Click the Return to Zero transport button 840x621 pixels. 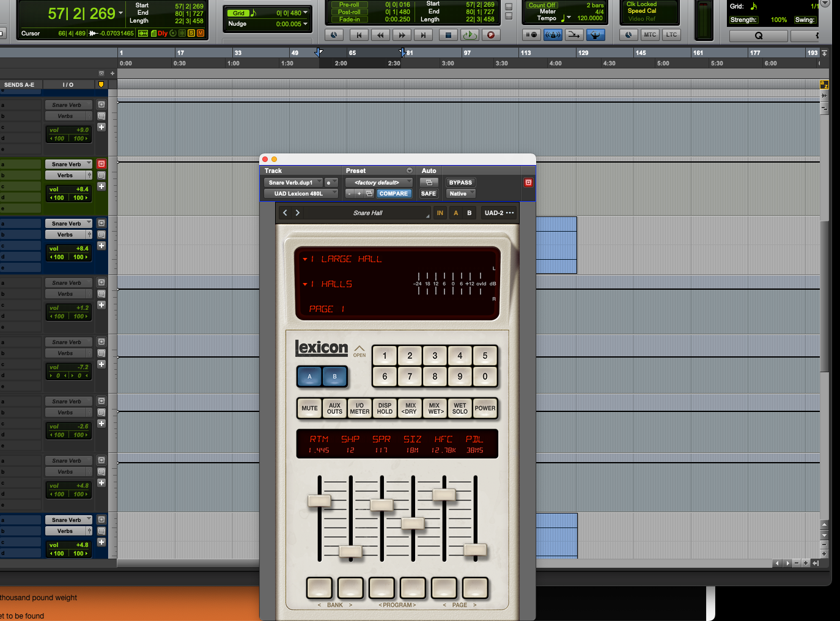coord(359,35)
